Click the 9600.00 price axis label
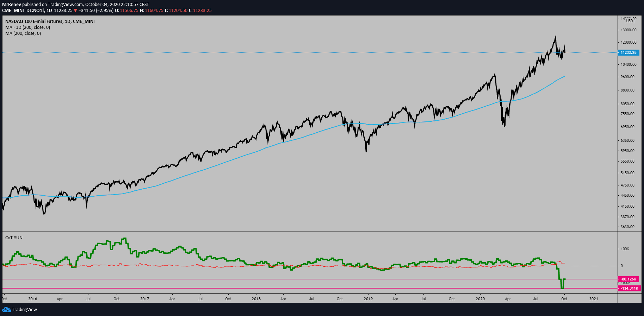 pyautogui.click(x=627, y=77)
